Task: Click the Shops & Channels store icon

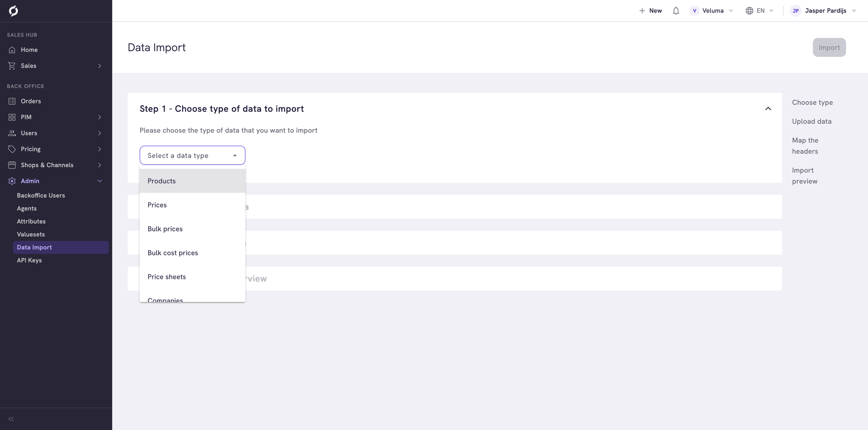Action: (x=12, y=165)
